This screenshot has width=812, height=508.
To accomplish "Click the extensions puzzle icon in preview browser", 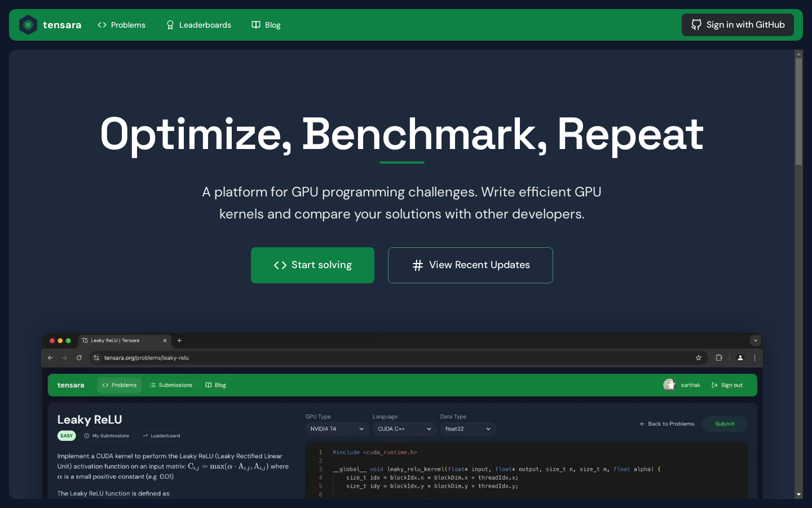I will click(x=719, y=358).
